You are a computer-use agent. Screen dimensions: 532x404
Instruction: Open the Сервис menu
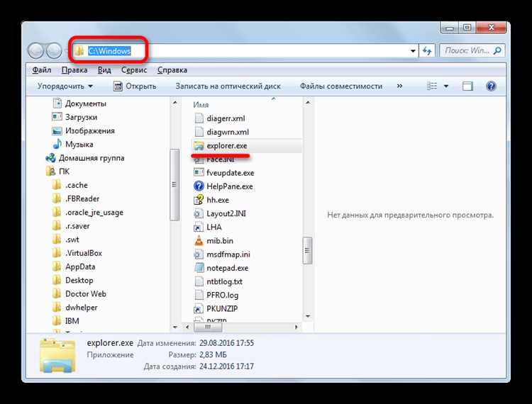tap(134, 70)
